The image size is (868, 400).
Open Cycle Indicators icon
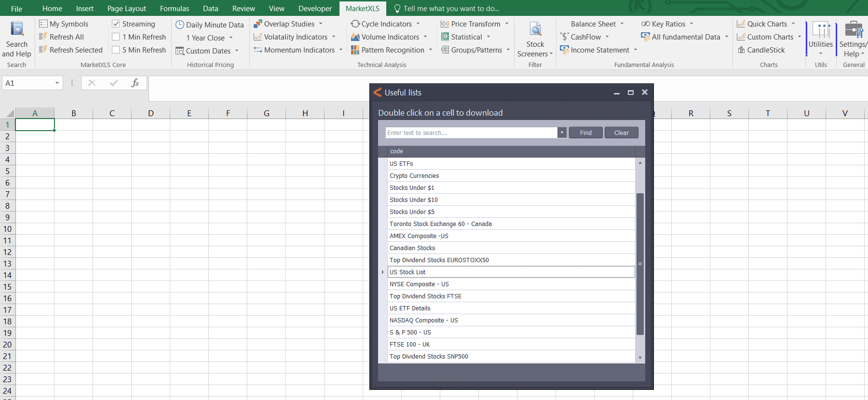point(355,24)
